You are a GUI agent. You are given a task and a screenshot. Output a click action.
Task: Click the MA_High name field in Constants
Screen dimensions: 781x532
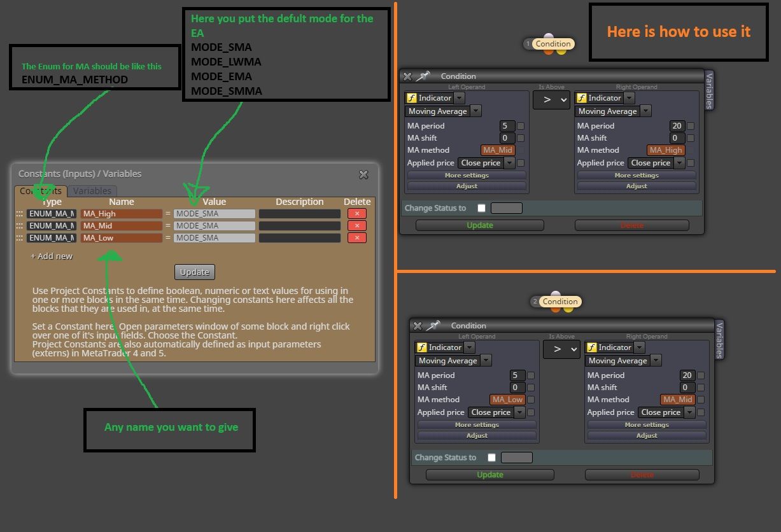click(x=122, y=214)
